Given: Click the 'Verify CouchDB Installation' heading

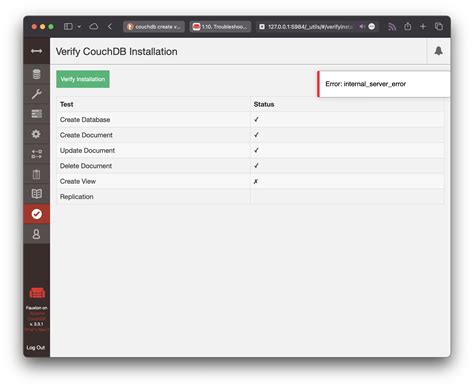Looking at the screenshot, I should (117, 52).
